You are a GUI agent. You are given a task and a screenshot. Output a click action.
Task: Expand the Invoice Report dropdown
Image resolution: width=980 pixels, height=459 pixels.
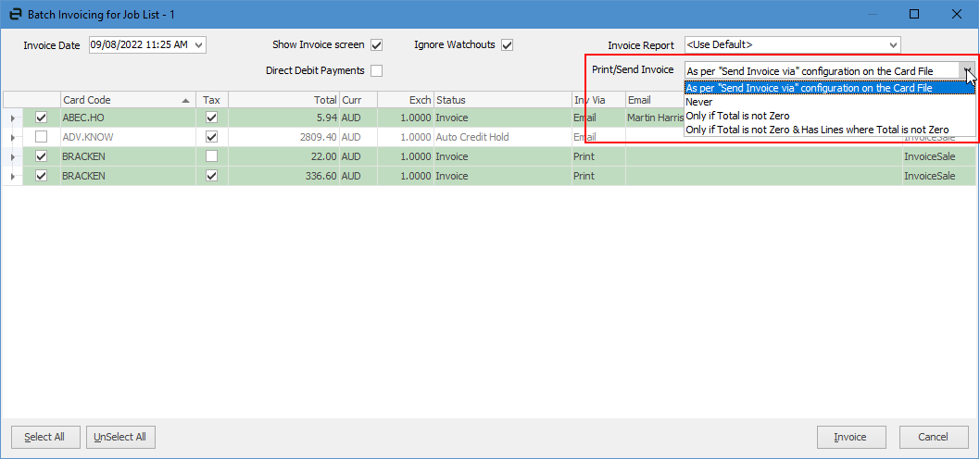[x=893, y=44]
